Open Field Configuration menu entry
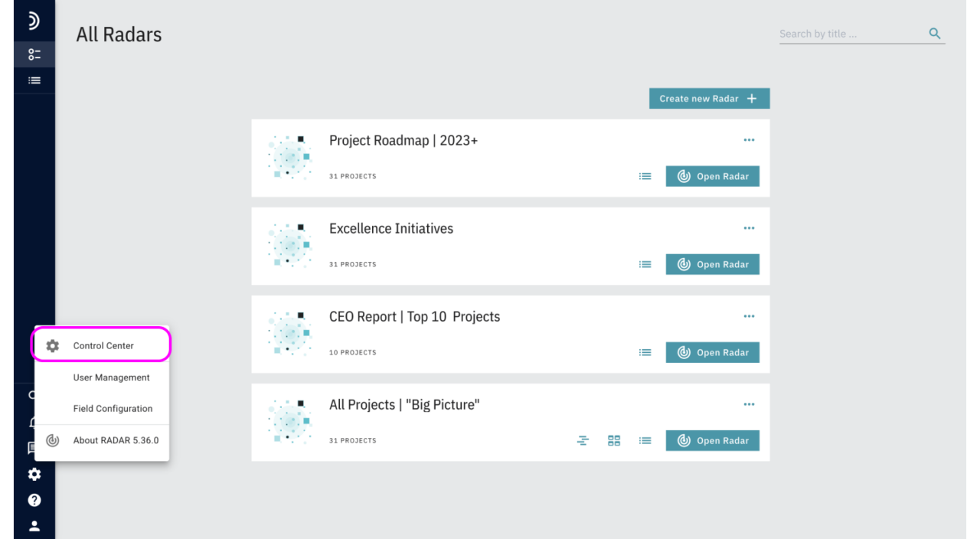Screen dimensions: 980x539 pos(113,408)
